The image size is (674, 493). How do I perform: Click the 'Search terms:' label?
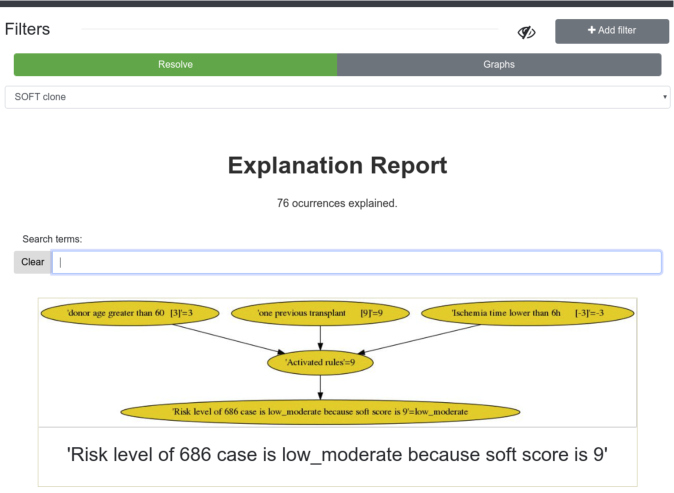(52, 239)
